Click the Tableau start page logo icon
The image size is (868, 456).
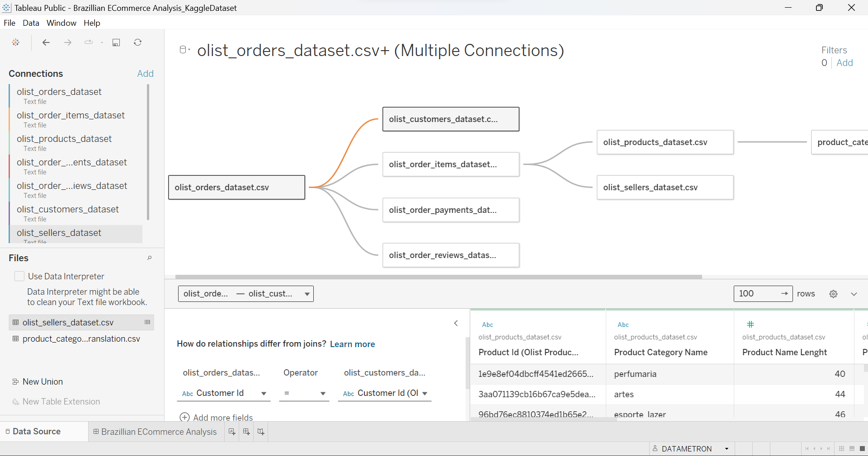click(x=16, y=42)
